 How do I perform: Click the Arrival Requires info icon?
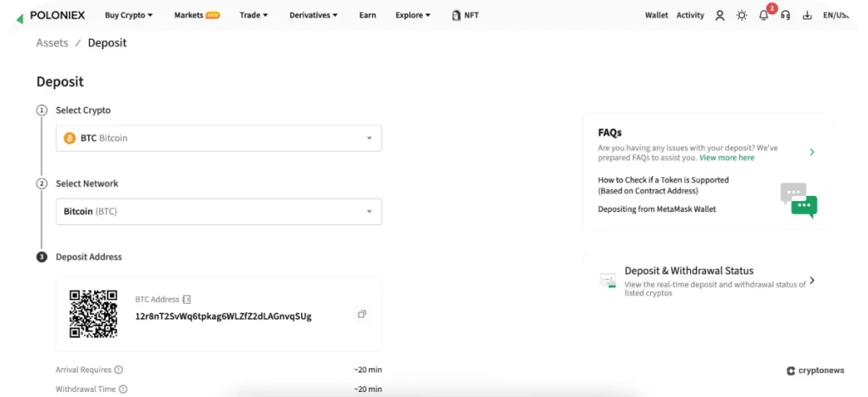coord(119,370)
